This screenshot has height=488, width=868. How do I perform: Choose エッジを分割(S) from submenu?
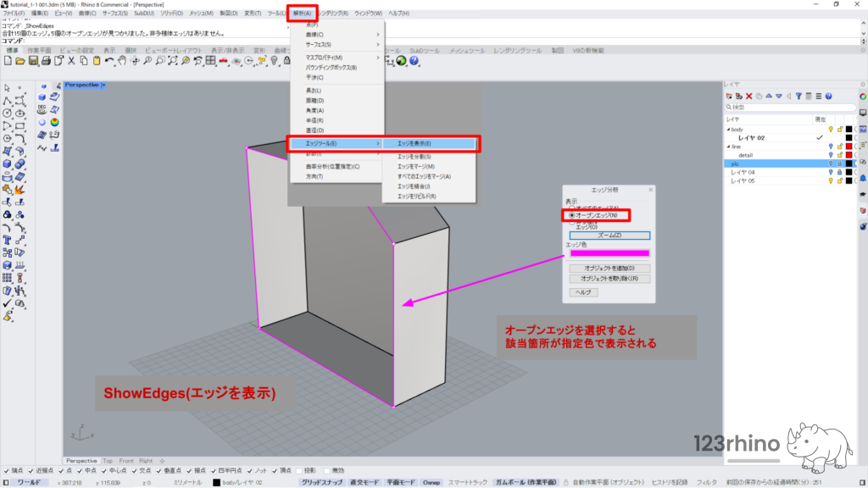(429, 157)
